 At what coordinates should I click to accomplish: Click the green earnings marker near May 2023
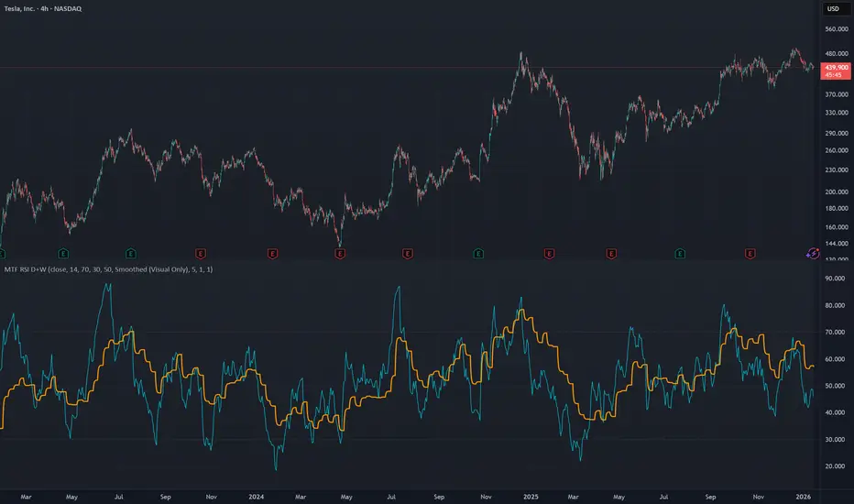click(x=63, y=253)
